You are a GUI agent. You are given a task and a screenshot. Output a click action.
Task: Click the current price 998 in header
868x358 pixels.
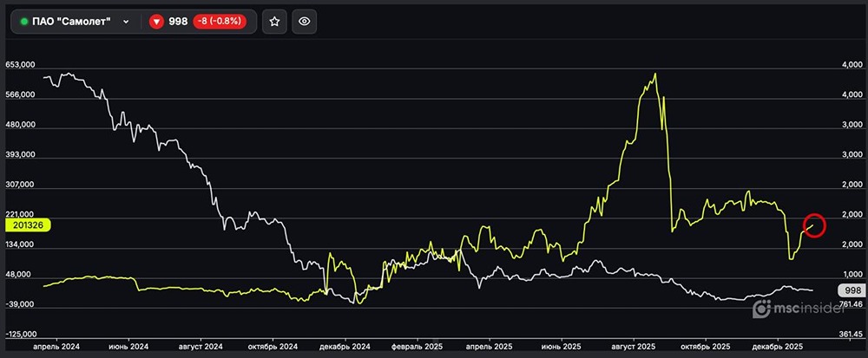pyautogui.click(x=179, y=22)
